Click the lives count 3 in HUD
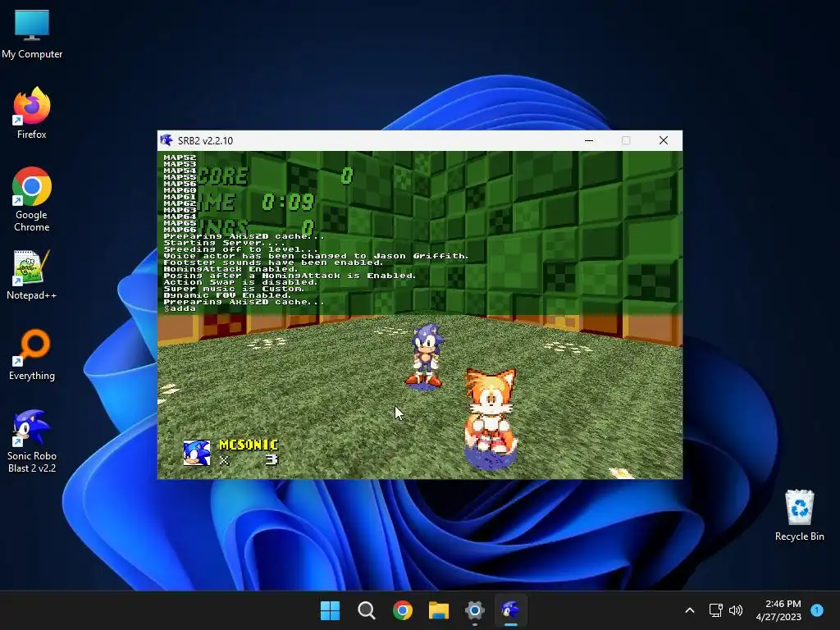This screenshot has height=630, width=840. pyautogui.click(x=272, y=459)
